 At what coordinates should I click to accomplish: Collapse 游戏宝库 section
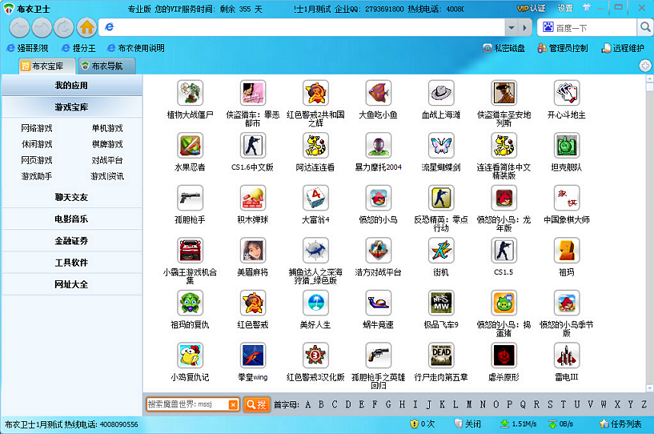point(72,107)
